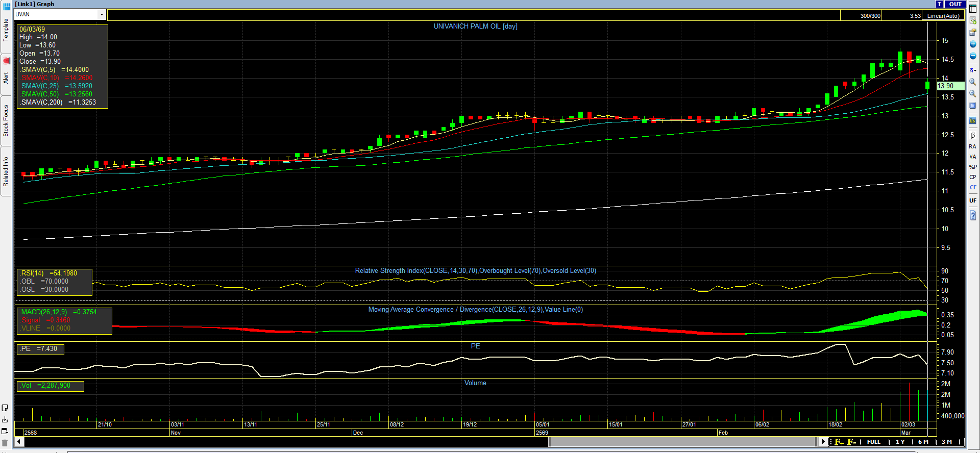
Task: Click the CF toolbar icon
Action: click(973, 187)
